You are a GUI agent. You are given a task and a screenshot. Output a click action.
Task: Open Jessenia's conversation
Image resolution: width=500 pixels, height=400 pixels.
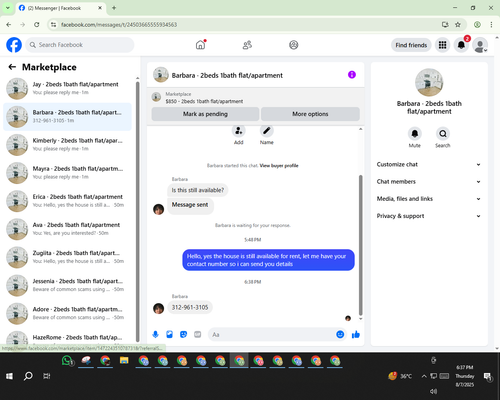click(x=67, y=285)
